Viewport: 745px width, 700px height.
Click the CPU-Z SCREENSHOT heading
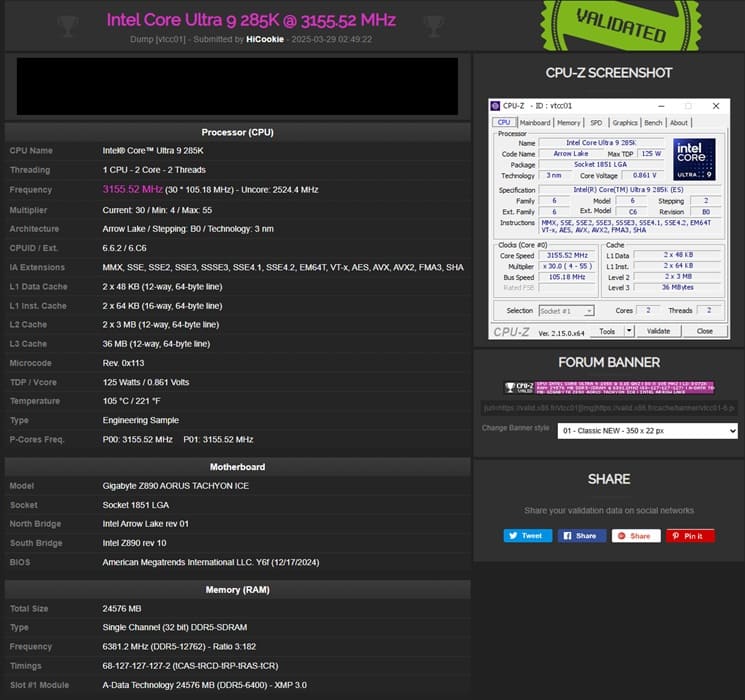coord(609,73)
